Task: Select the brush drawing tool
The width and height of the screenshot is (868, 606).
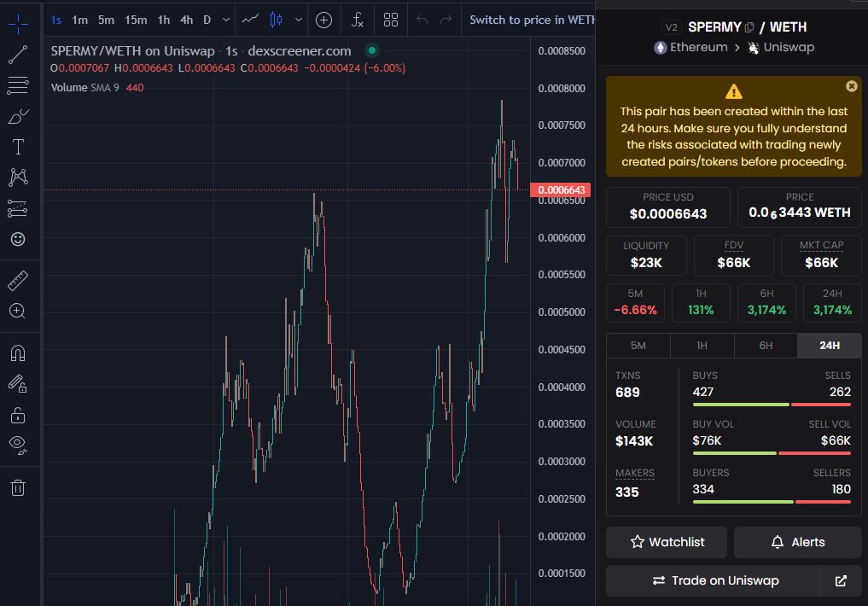Action: coord(18,116)
